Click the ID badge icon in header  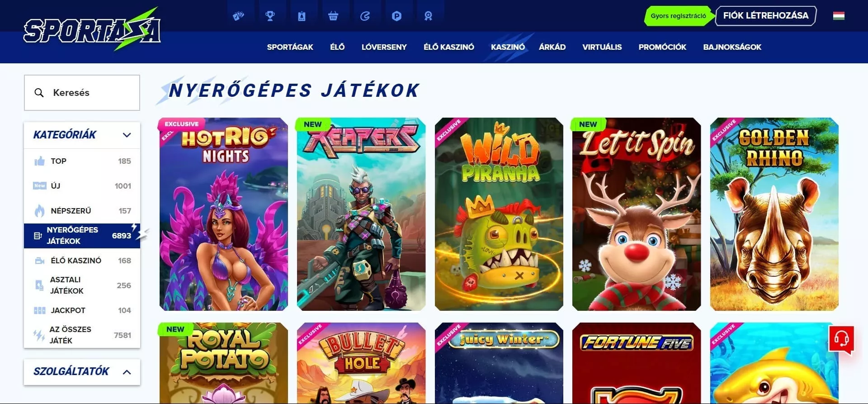[302, 16]
